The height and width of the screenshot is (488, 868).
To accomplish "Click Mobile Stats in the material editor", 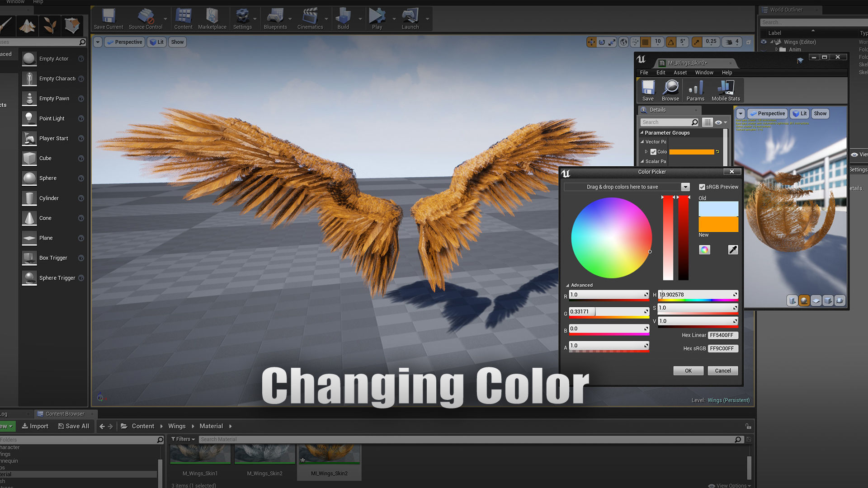I will (x=726, y=90).
